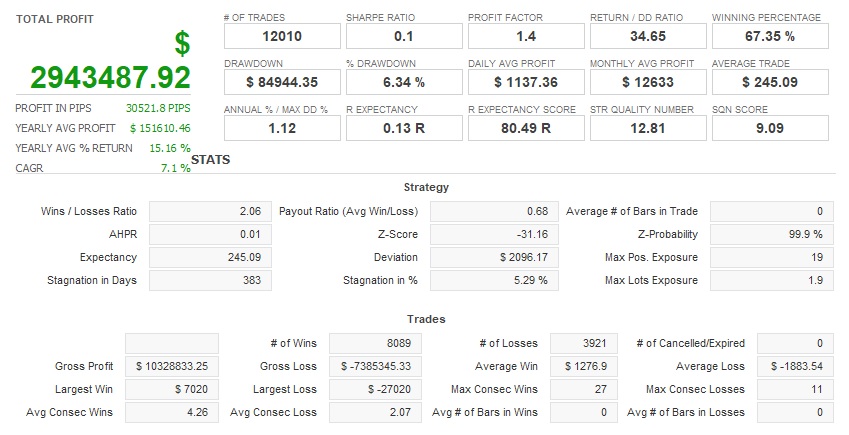Click the Z-Score value field

point(492,235)
